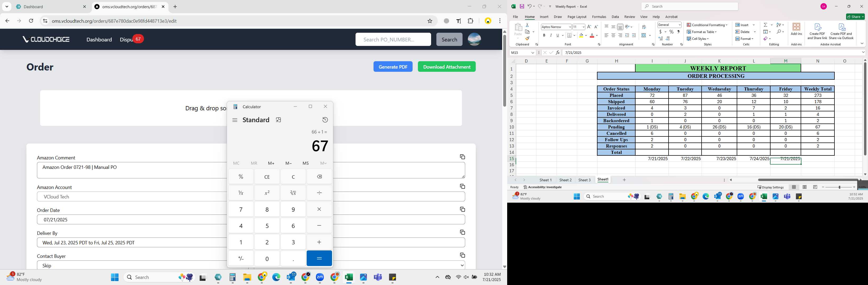Expand the Name Box M15 dropdown arrow
The image size is (868, 285).
pyautogui.click(x=533, y=53)
